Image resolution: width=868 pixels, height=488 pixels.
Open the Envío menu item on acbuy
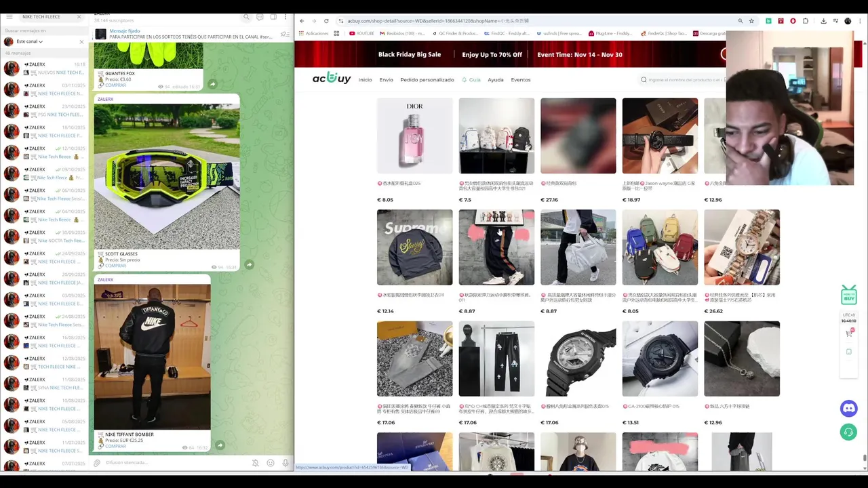[386, 80]
